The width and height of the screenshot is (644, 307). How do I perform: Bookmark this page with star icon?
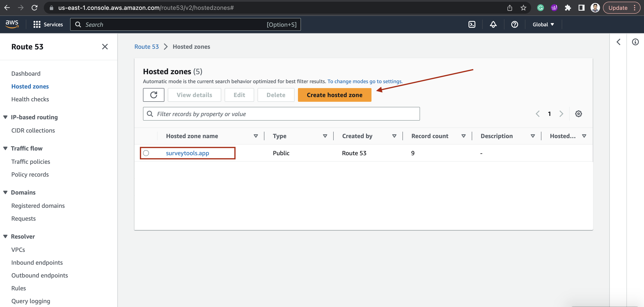[x=523, y=8]
